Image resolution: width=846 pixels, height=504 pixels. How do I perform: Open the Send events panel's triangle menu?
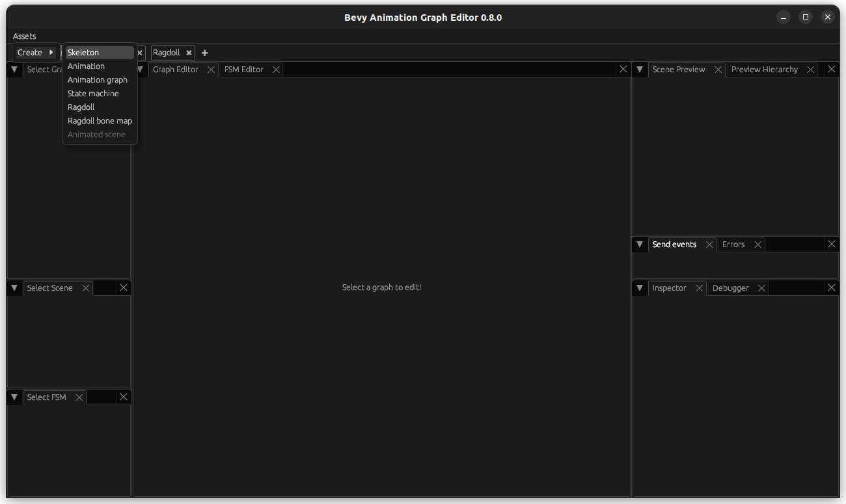pyautogui.click(x=639, y=244)
